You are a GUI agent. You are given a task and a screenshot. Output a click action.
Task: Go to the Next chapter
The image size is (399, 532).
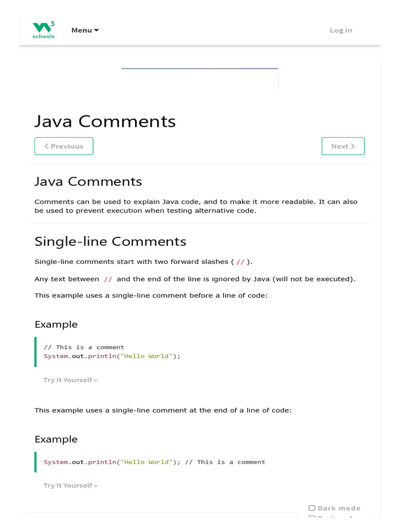tap(343, 146)
